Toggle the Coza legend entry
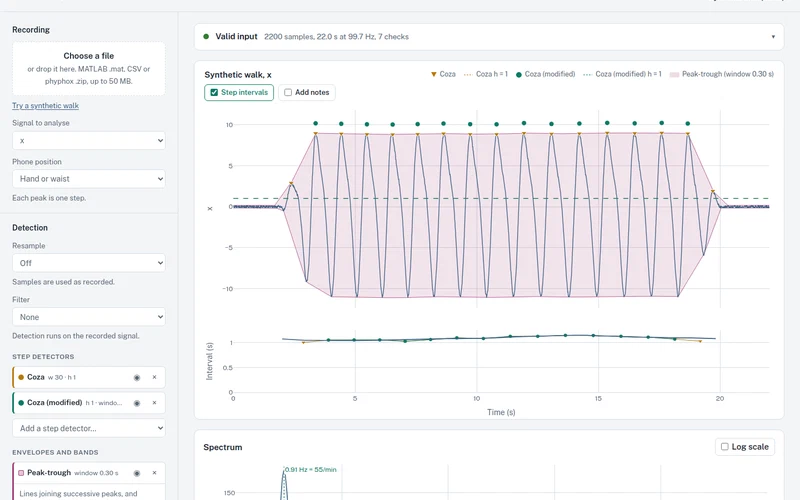Image resolution: width=800 pixels, height=500 pixels. tap(443, 74)
